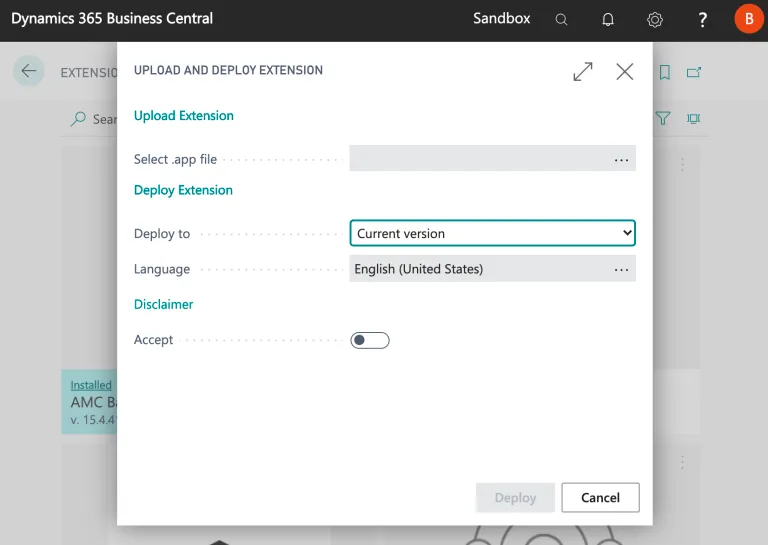Screen dimensions: 768x545
Task: Click the Sandbox environment label
Action: (502, 19)
